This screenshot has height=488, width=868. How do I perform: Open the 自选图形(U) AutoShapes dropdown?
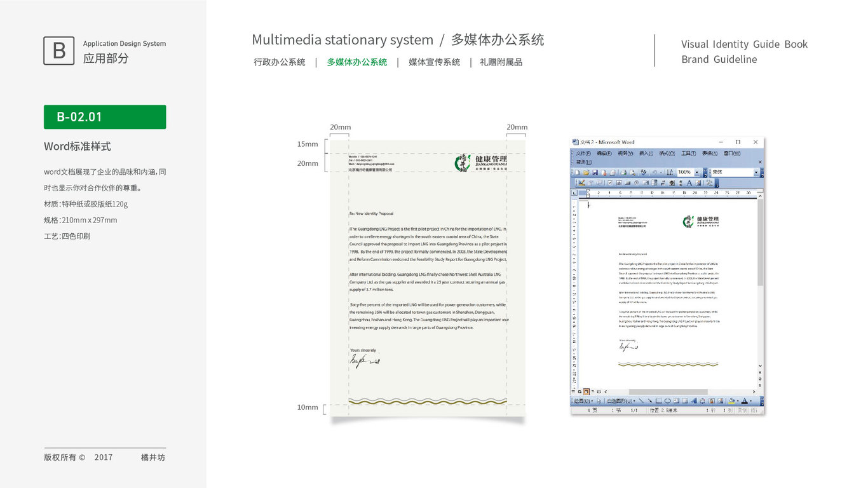(x=621, y=401)
